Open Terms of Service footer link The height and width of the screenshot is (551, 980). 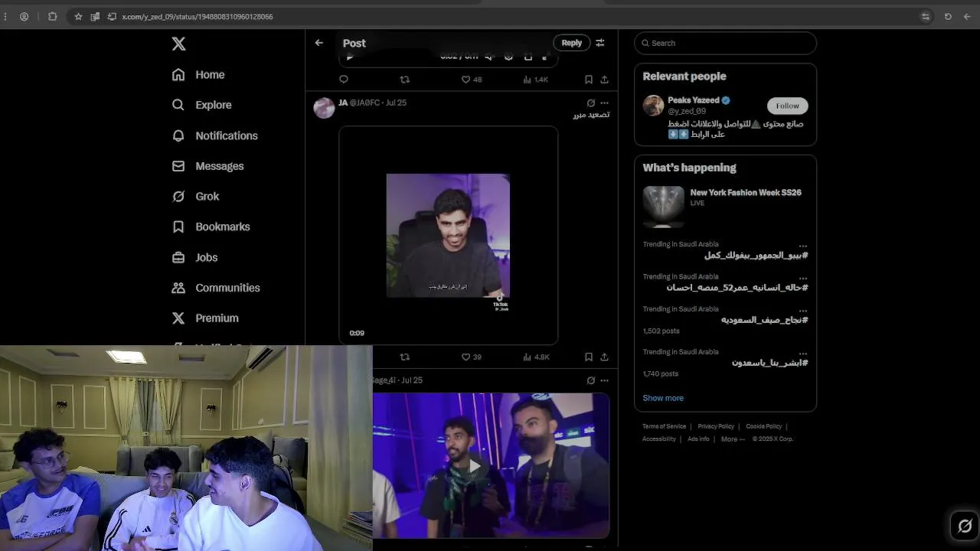tap(664, 426)
